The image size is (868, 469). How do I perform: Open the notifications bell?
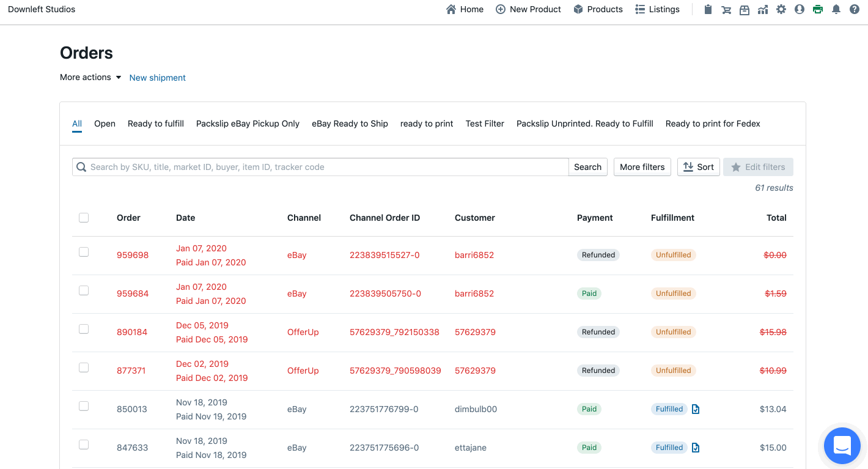tap(836, 9)
